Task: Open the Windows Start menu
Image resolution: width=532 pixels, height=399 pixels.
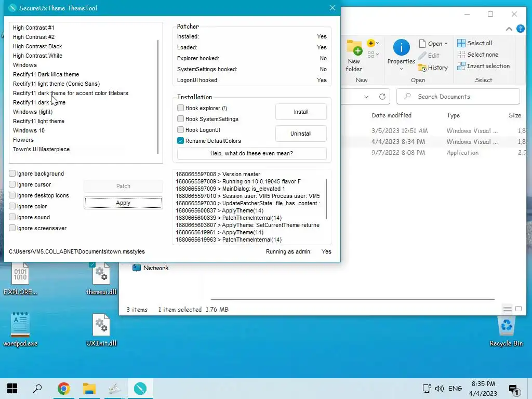Action: pyautogui.click(x=12, y=389)
